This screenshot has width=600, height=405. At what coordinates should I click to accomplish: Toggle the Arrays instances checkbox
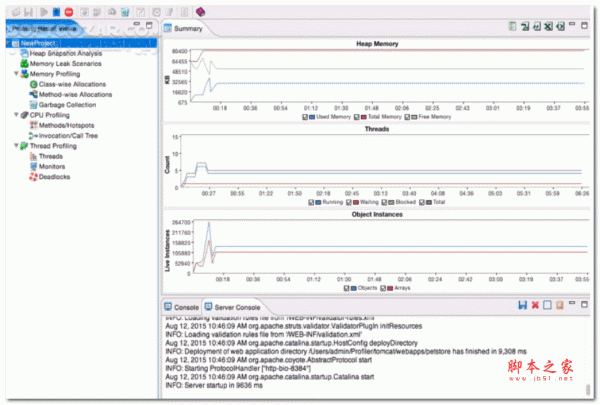click(x=383, y=288)
